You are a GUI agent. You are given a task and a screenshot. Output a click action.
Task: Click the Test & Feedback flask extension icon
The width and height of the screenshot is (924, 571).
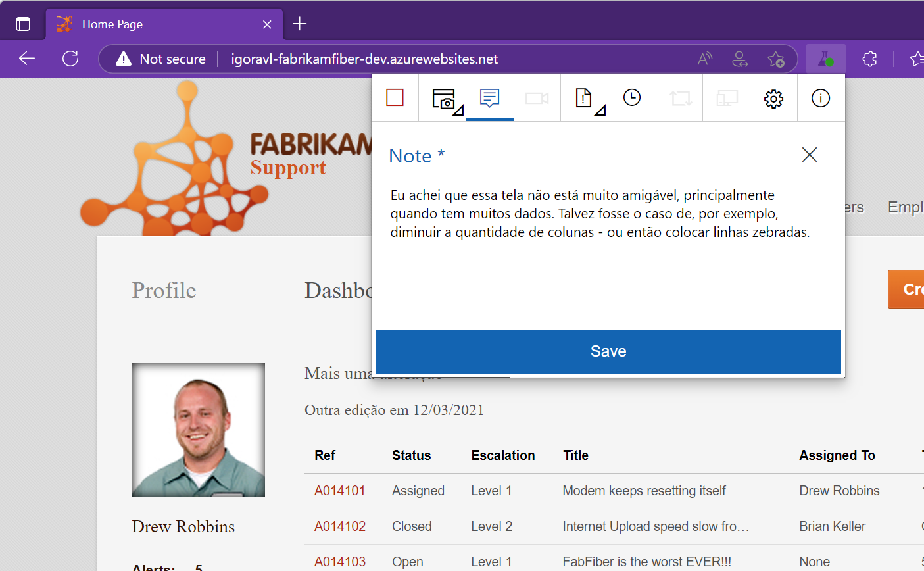[825, 59]
